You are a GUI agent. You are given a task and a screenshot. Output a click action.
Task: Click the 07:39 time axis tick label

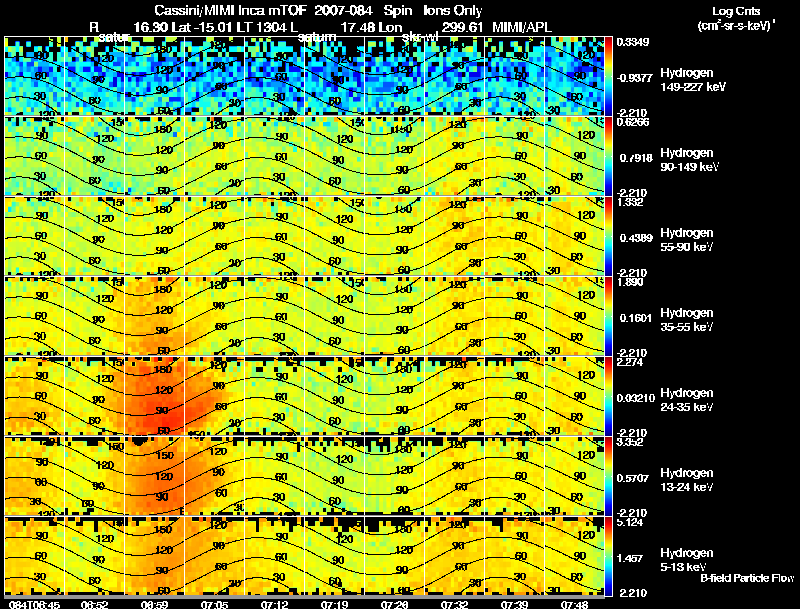pyautogui.click(x=514, y=604)
